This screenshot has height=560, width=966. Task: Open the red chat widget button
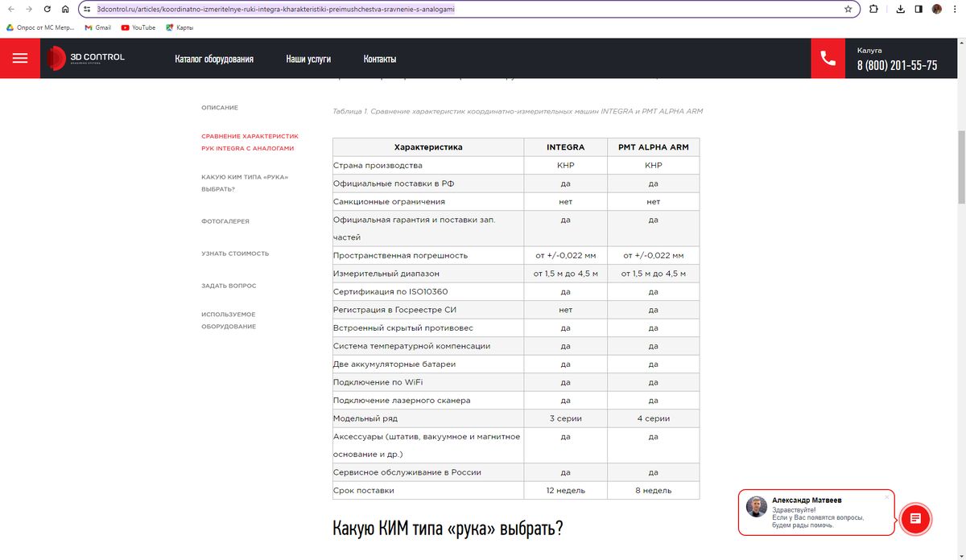[915, 519]
